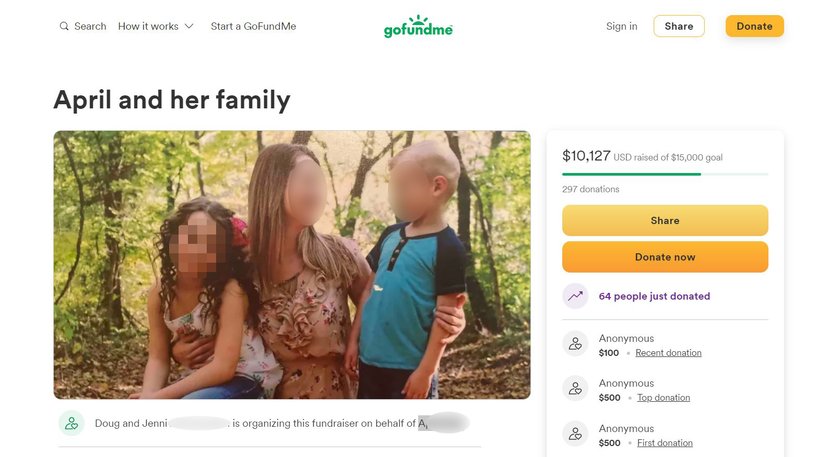Click the organizer avatar icon below the photo
840x457 pixels.
pyautogui.click(x=71, y=423)
